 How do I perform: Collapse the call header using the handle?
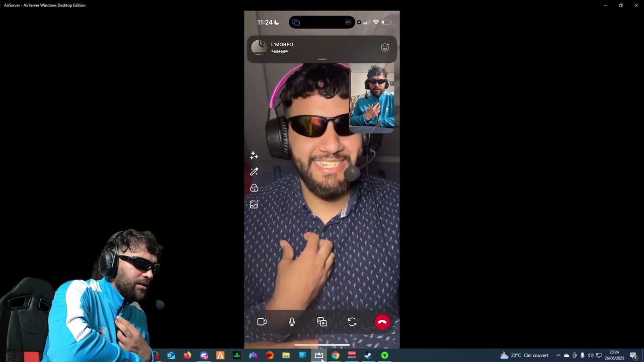point(322,59)
